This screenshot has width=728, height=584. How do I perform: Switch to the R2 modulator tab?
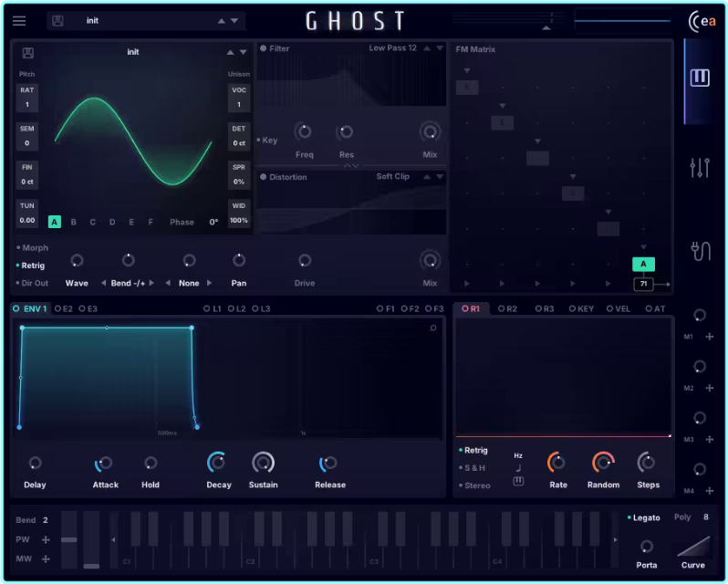pos(506,309)
